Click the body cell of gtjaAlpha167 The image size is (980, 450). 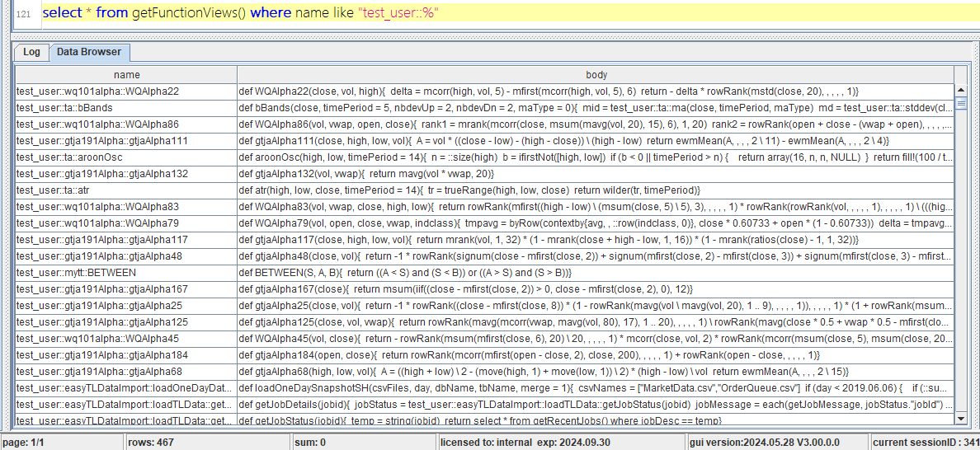click(x=596, y=289)
